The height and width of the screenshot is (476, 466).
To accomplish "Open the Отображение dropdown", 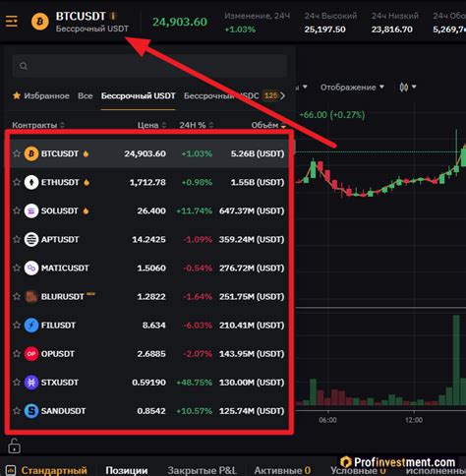I will tap(352, 88).
